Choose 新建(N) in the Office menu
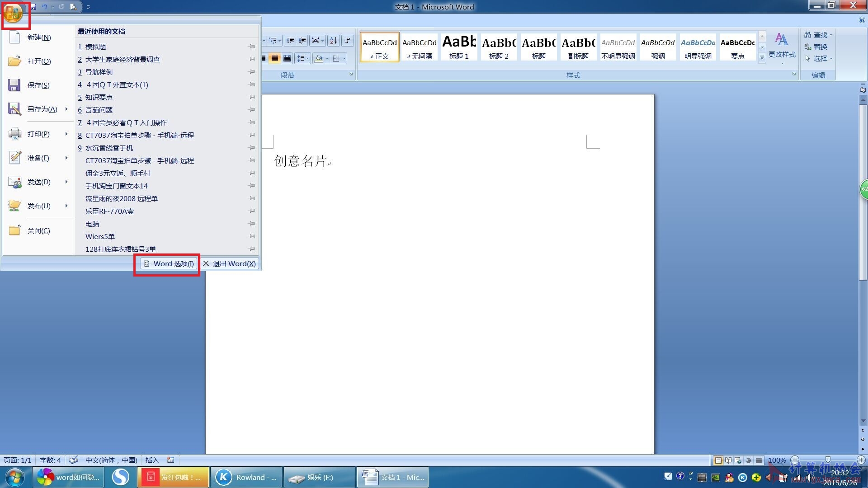 38,38
